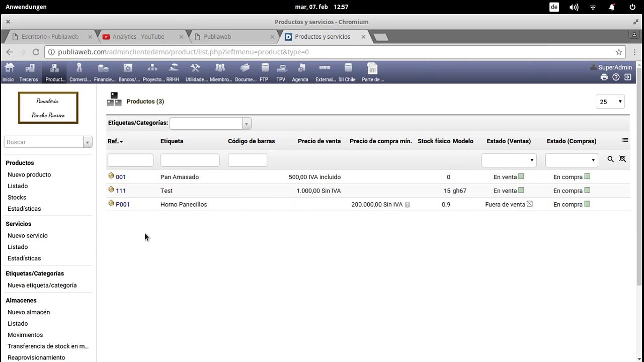644x362 pixels.
Task: Click the help question mark icon
Action: [616, 77]
